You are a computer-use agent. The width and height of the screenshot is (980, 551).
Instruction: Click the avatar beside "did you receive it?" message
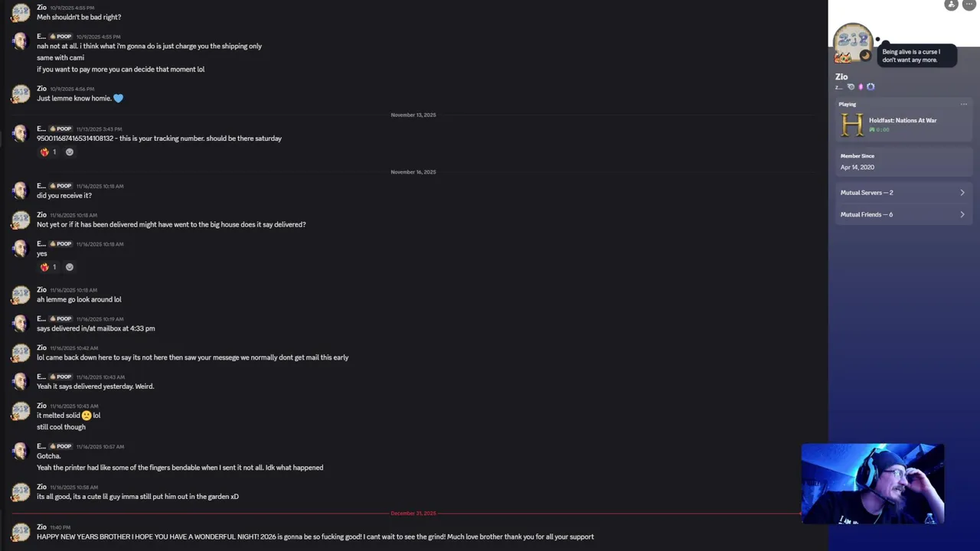click(x=21, y=190)
